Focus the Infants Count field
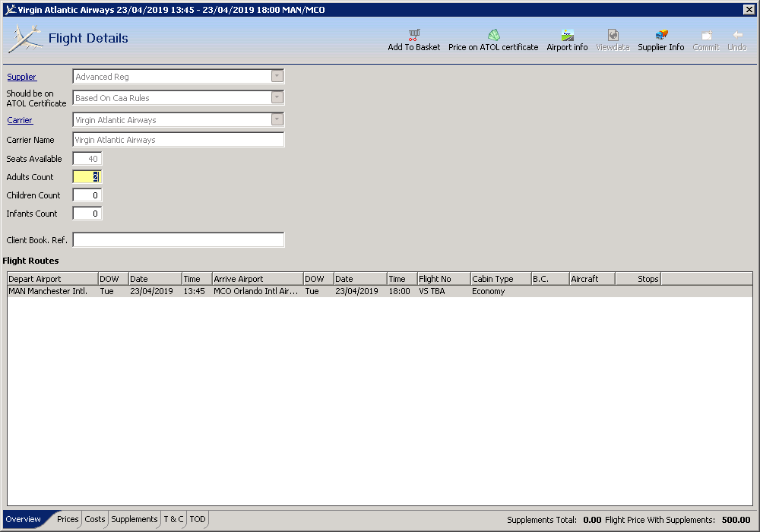 point(87,214)
